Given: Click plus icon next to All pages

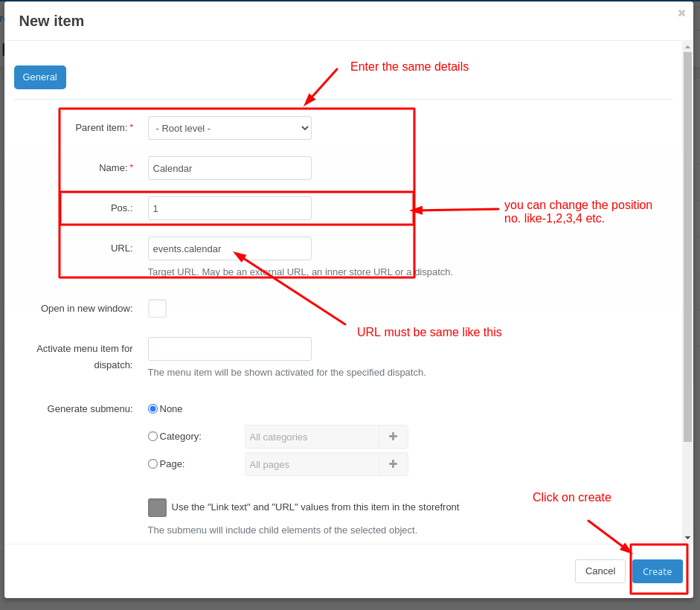Looking at the screenshot, I should tap(393, 464).
